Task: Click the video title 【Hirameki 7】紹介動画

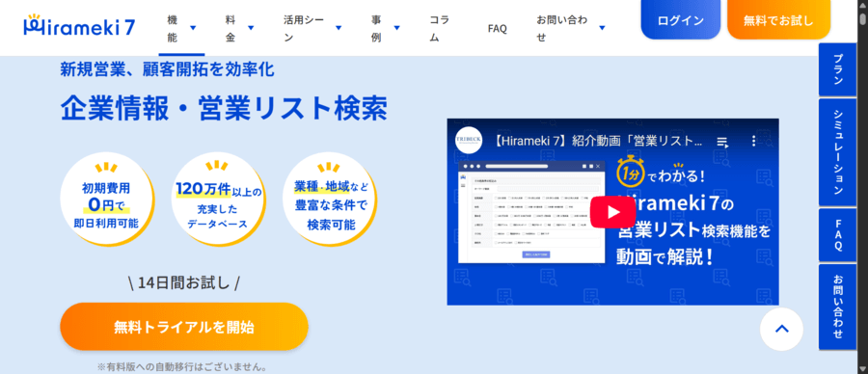Action: point(597,141)
